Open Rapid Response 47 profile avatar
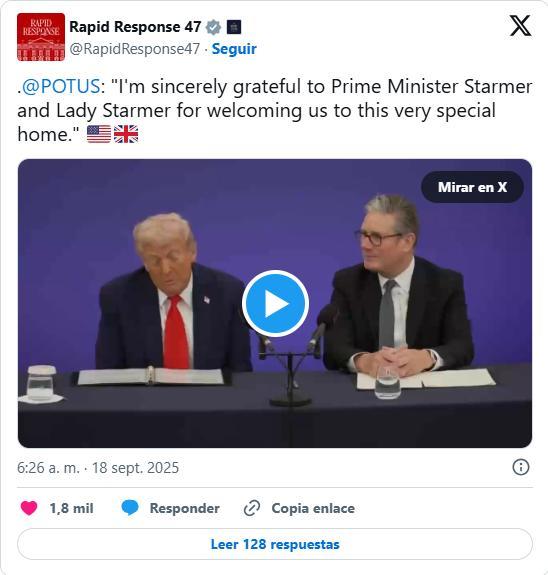This screenshot has width=548, height=575. tap(41, 37)
